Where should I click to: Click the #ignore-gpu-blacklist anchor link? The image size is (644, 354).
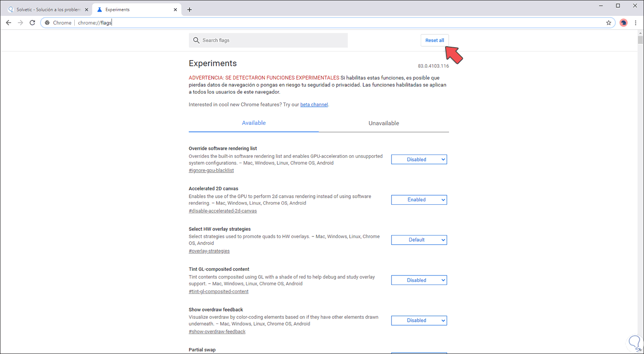tap(211, 170)
